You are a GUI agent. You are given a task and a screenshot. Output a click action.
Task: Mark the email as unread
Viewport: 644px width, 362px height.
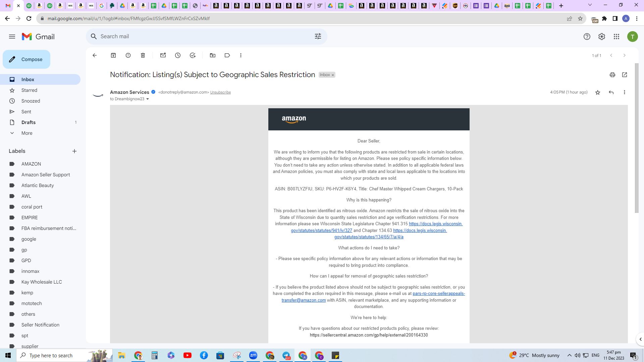coord(163,55)
